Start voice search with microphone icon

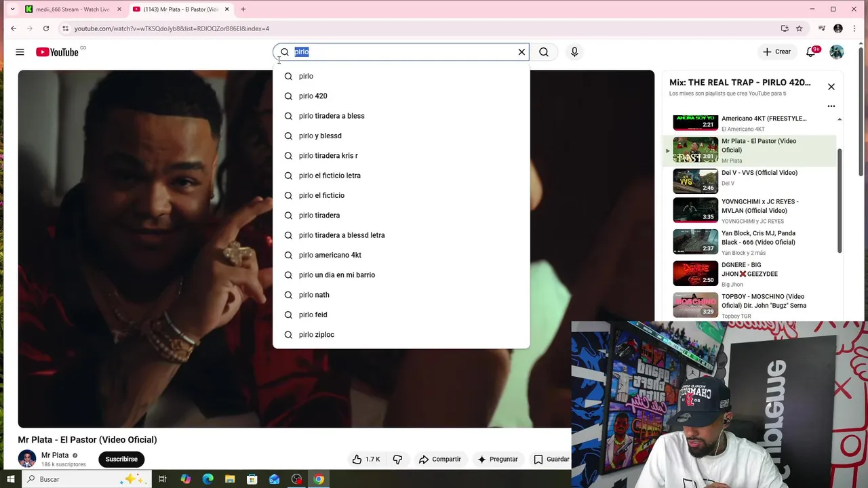pos(574,52)
